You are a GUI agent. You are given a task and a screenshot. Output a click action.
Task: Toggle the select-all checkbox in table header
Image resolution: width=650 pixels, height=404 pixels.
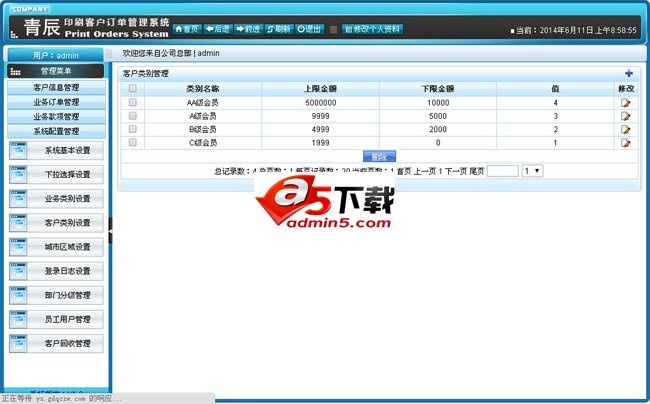point(133,88)
